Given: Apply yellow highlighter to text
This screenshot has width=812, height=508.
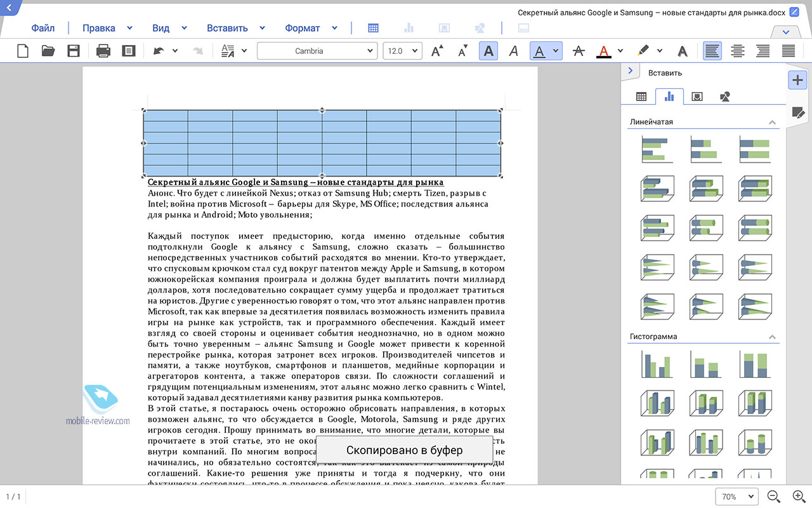Looking at the screenshot, I should point(643,51).
